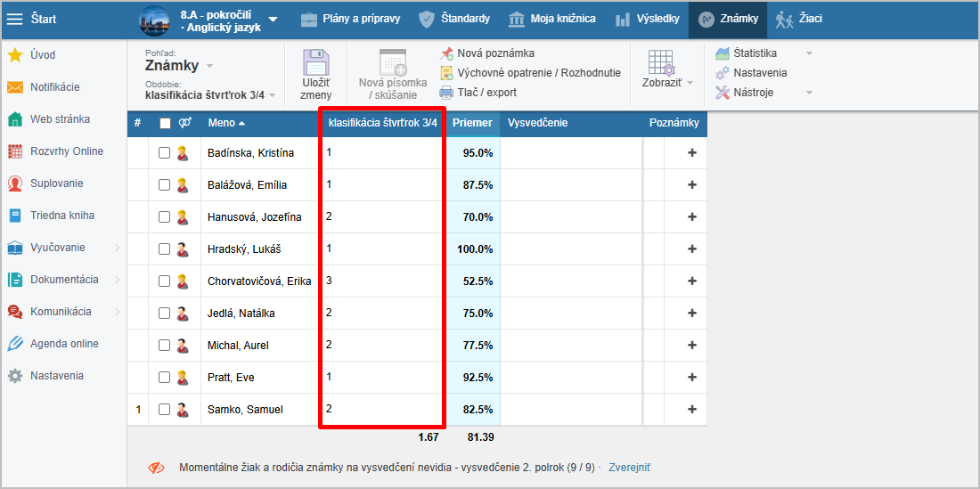Open Štatistika chart icon

point(723,53)
